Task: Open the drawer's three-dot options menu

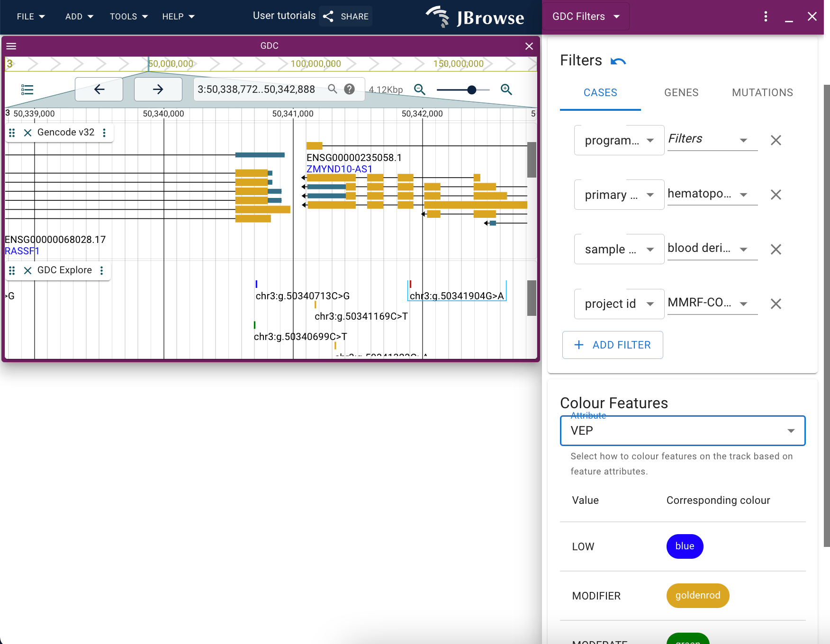Action: (766, 17)
